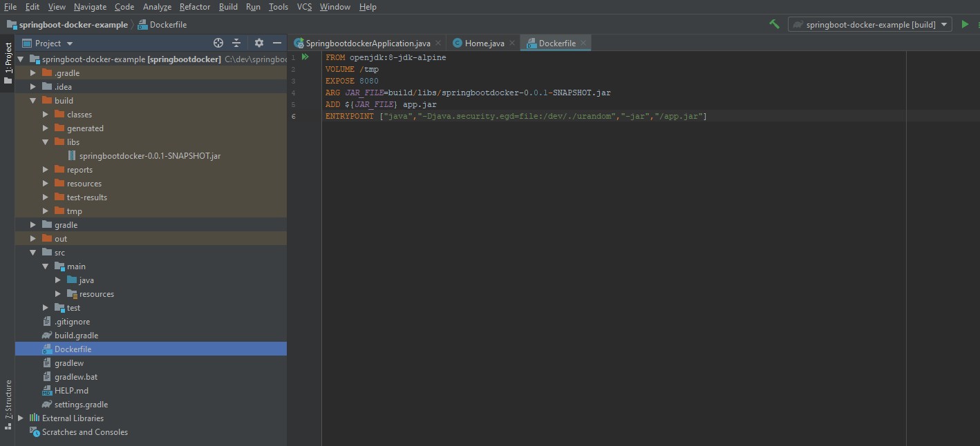This screenshot has height=446, width=980.
Task: Open the Structure tool window
Action: [8, 399]
